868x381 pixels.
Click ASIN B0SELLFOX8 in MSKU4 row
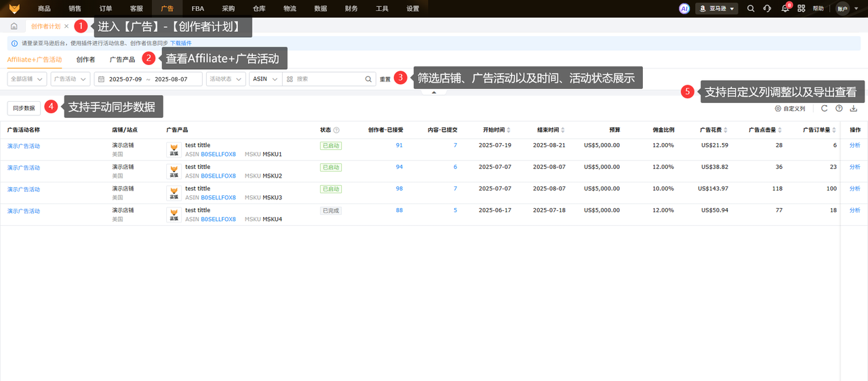pyautogui.click(x=218, y=219)
